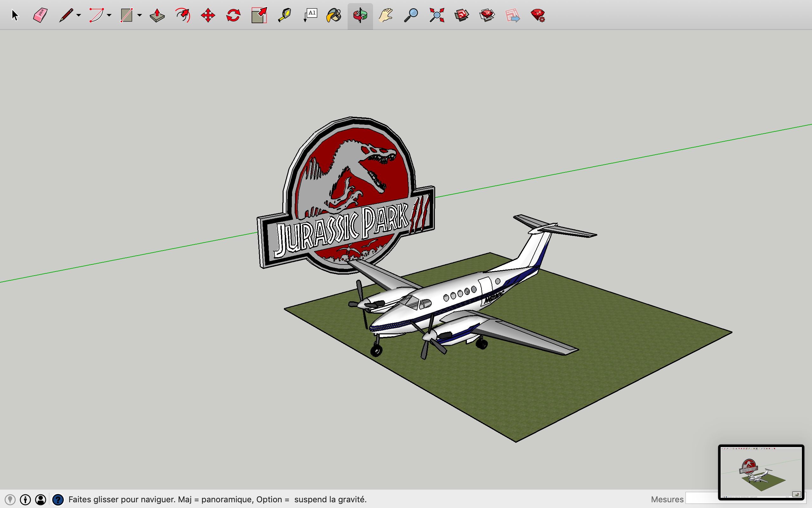This screenshot has width=812, height=508.
Task: Expand the Shape tool dropdown arrow
Action: (139, 16)
